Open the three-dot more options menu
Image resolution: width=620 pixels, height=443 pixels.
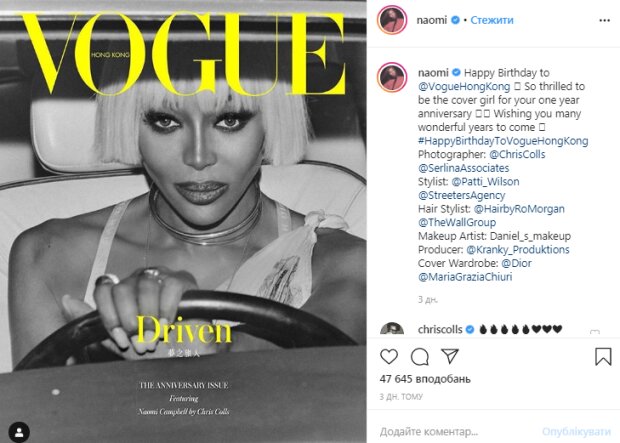point(605,21)
